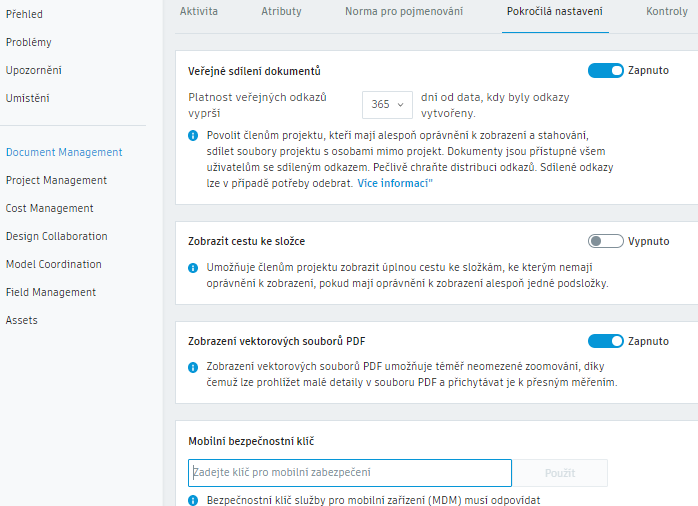Select Field Management in sidebar
Image resolution: width=698 pixels, height=506 pixels.
tap(51, 292)
